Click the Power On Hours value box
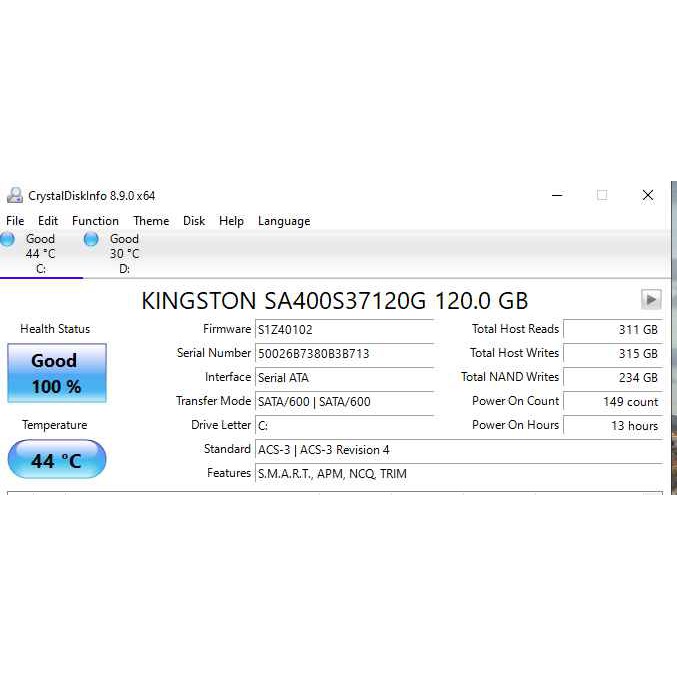This screenshot has height=677, width=677. point(612,426)
